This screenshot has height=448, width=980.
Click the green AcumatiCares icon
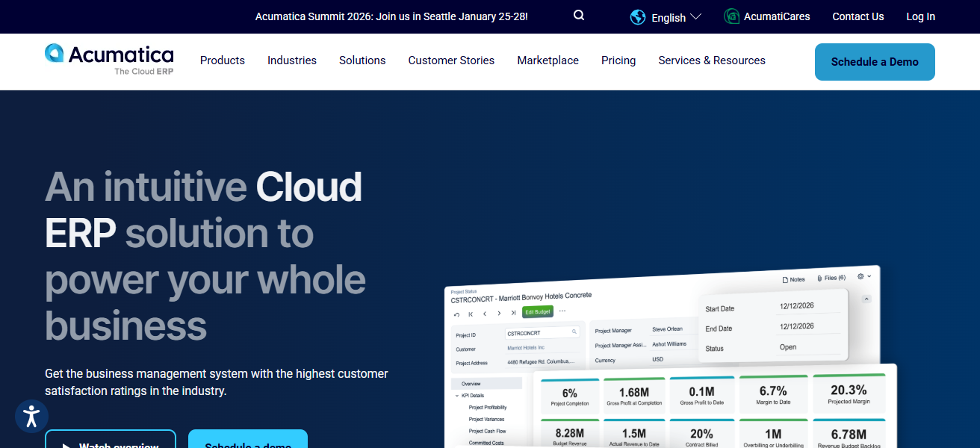[x=732, y=16]
